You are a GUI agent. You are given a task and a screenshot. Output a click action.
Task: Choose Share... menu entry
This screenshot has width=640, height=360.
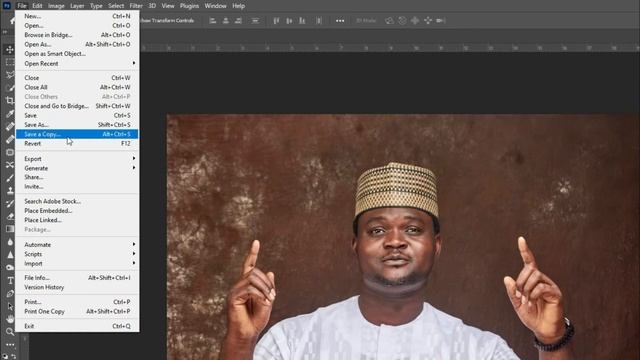(77, 177)
